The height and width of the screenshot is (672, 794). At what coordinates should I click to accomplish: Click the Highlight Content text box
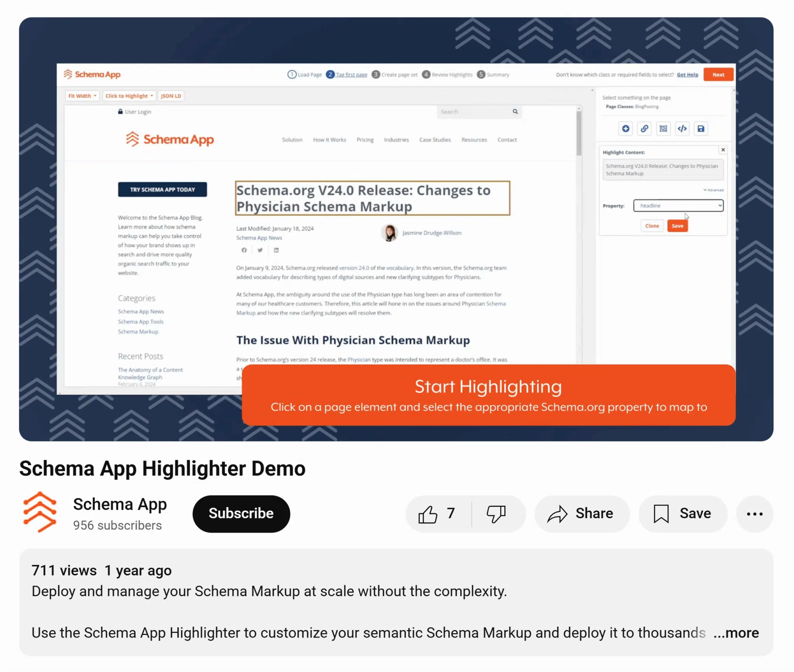tap(663, 169)
